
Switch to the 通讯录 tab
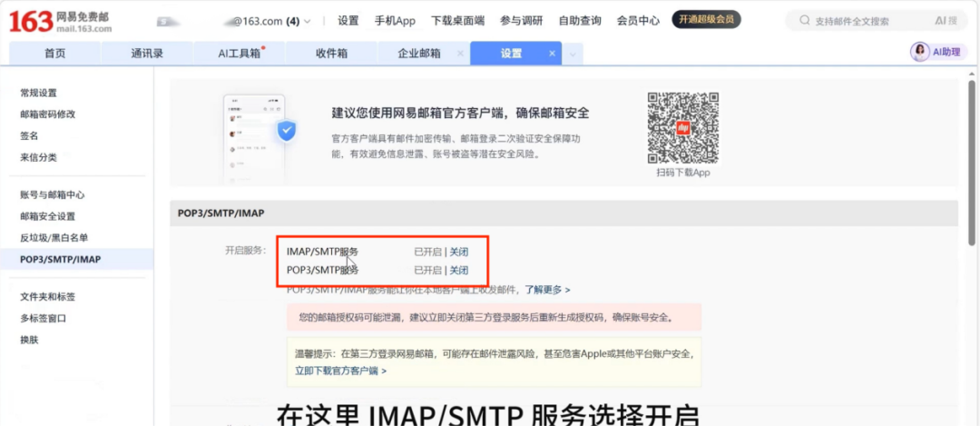click(147, 54)
